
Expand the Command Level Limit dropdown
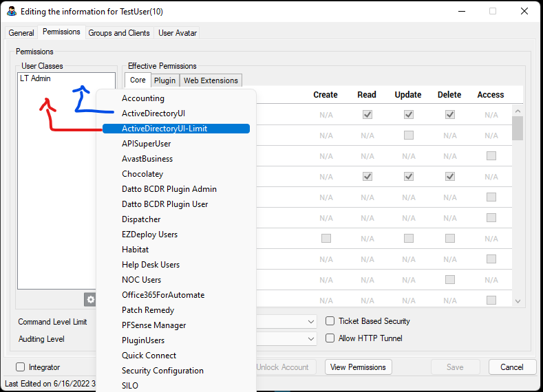[312, 321]
